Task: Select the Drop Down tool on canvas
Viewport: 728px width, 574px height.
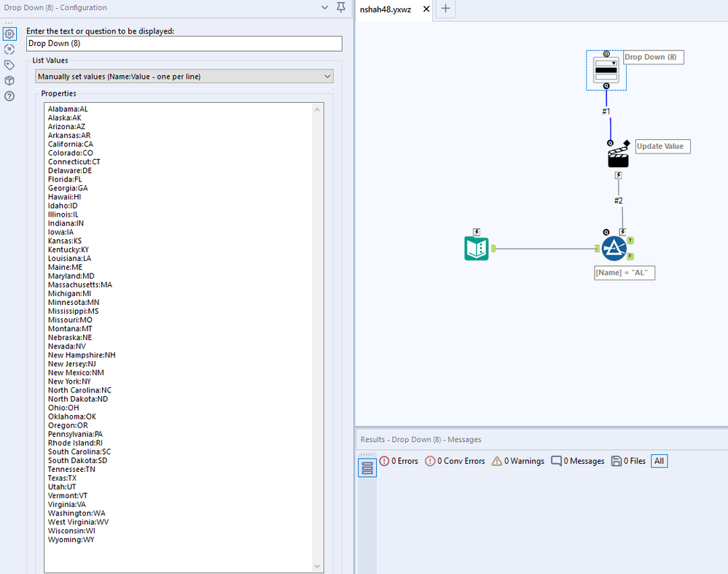Action: [606, 71]
